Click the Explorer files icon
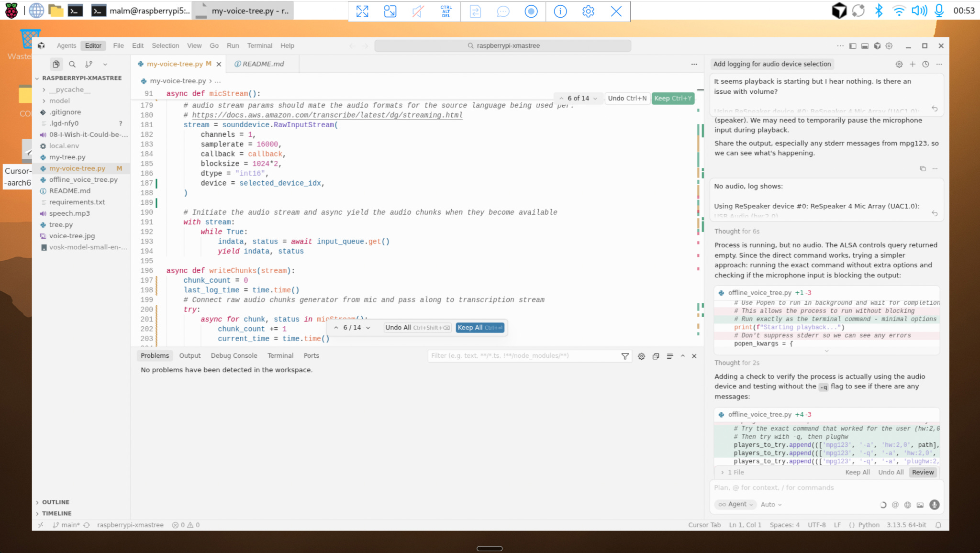 (x=56, y=64)
